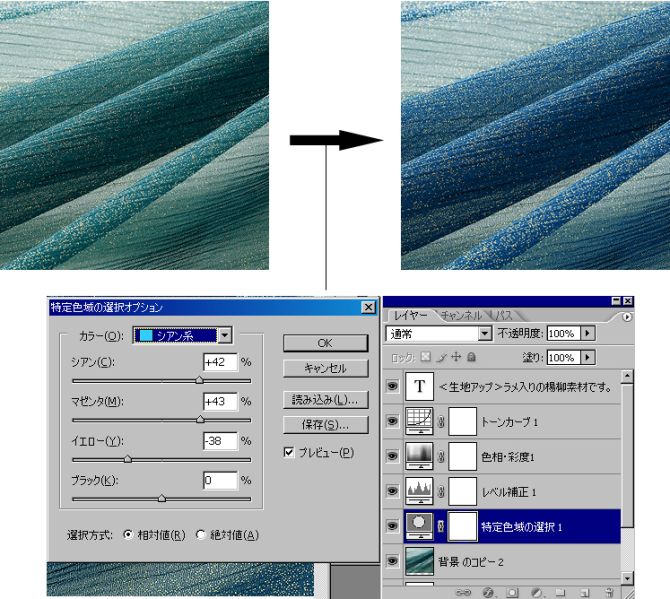The image size is (670, 599).
Task: Select the text layer T thumbnail icon
Action: point(419,386)
